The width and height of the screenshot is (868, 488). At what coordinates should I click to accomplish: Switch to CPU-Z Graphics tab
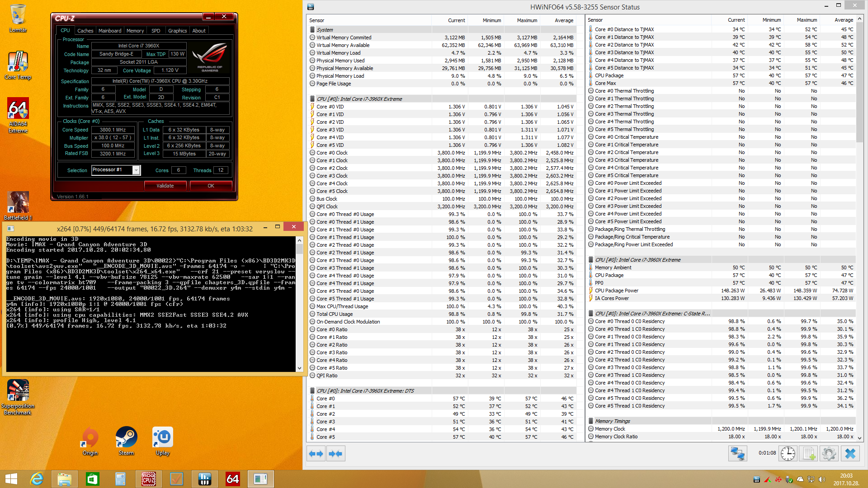177,31
